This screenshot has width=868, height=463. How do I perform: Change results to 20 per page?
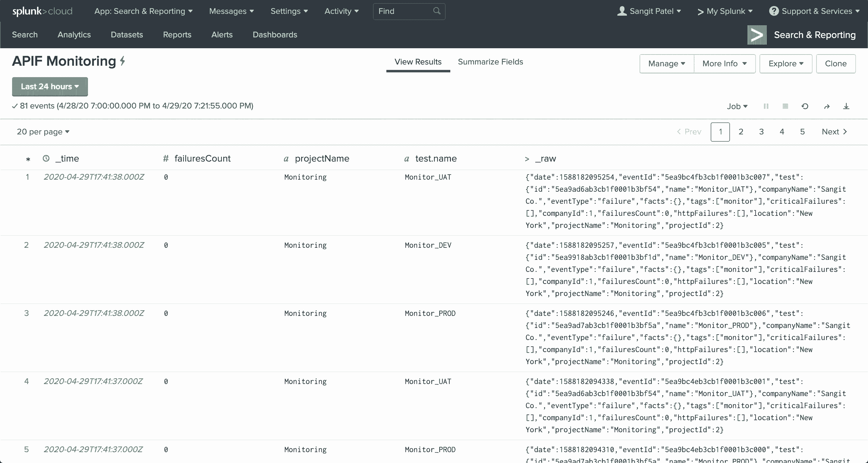(43, 131)
